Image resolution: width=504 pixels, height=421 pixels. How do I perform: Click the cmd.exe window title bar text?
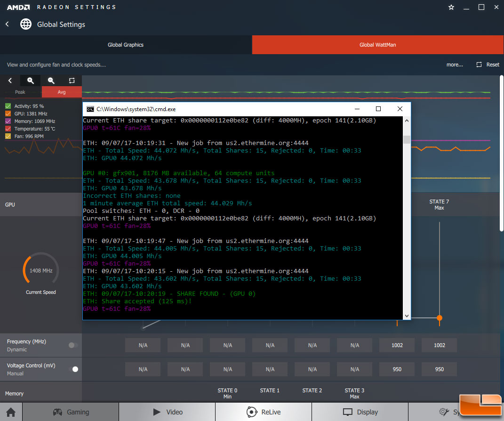coord(136,109)
